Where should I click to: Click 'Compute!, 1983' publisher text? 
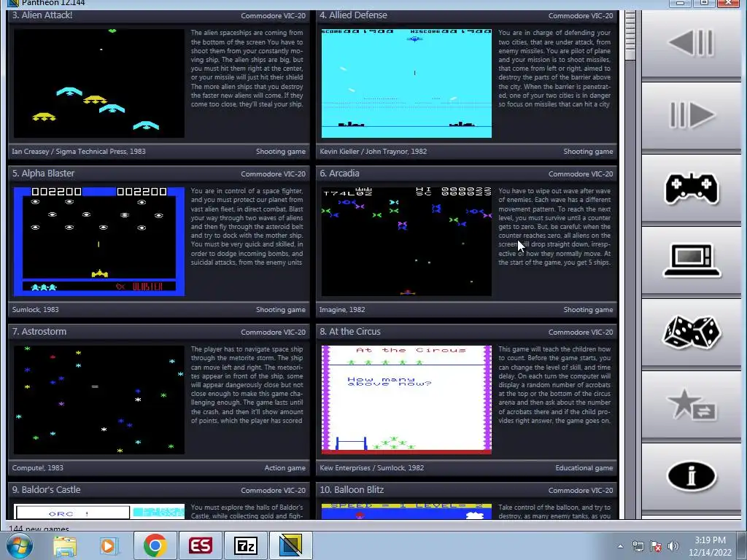(38, 467)
